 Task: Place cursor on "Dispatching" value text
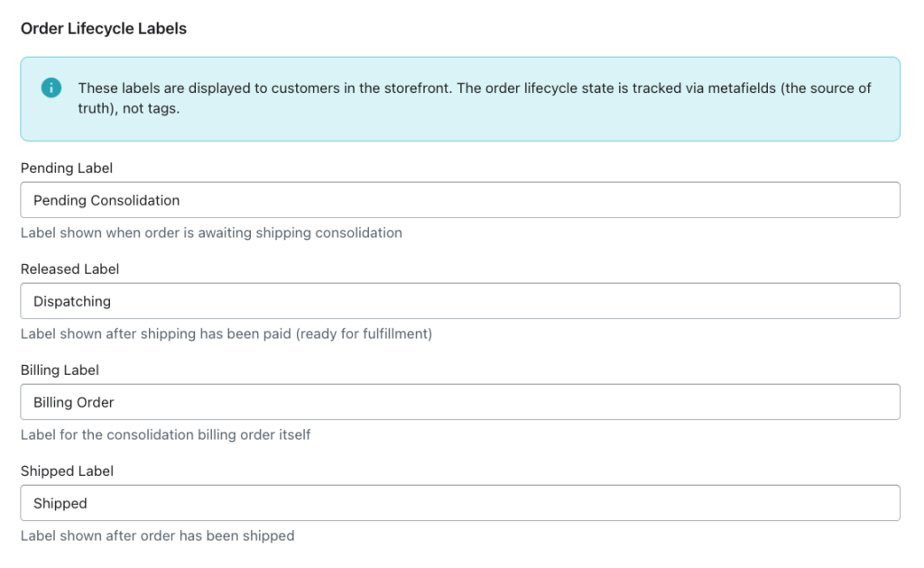click(x=72, y=301)
